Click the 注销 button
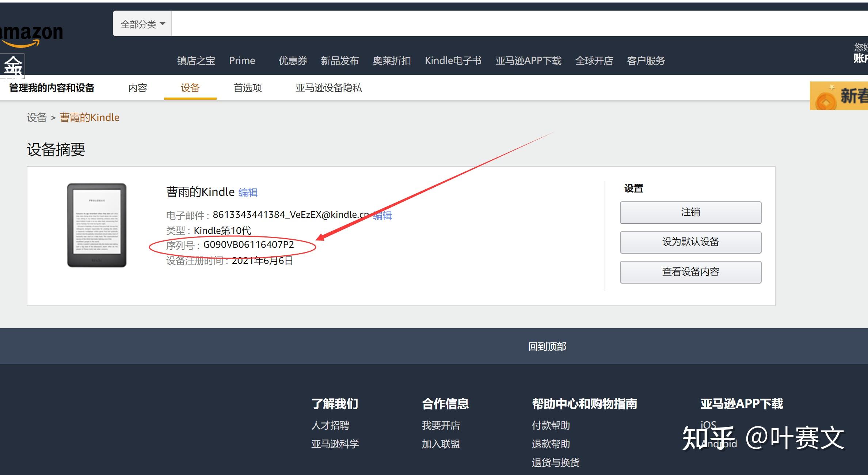Screen dimensions: 868x475 [690, 212]
